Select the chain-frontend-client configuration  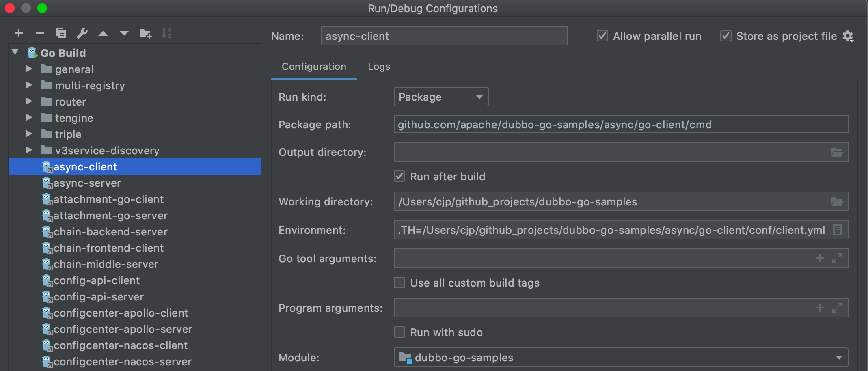pyautogui.click(x=108, y=248)
